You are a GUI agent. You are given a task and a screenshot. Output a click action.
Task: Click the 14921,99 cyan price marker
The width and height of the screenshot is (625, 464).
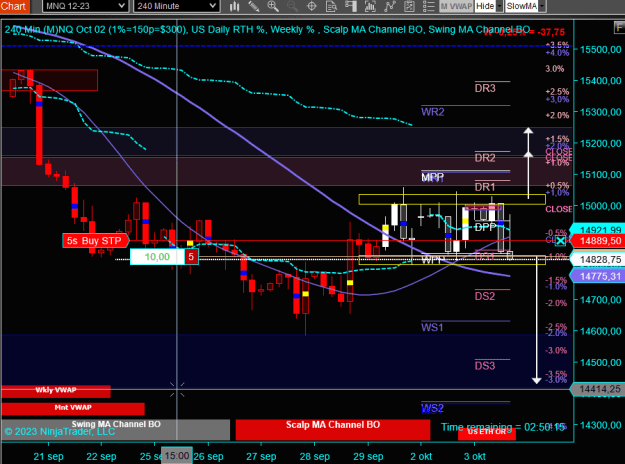coord(599,229)
